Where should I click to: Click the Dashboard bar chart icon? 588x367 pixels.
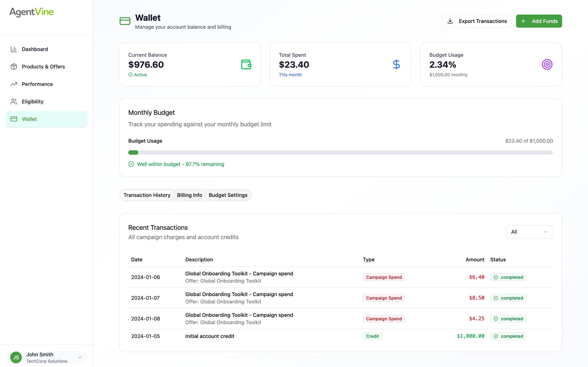14,49
